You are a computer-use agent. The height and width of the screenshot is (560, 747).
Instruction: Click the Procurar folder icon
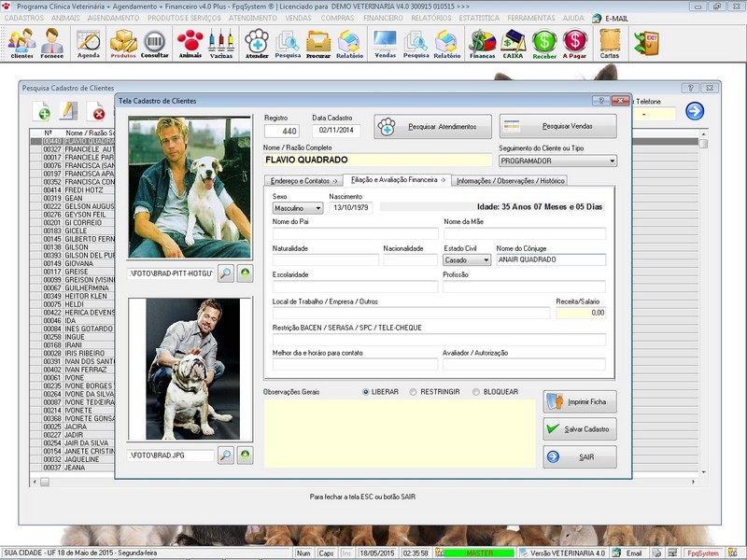tap(318, 43)
